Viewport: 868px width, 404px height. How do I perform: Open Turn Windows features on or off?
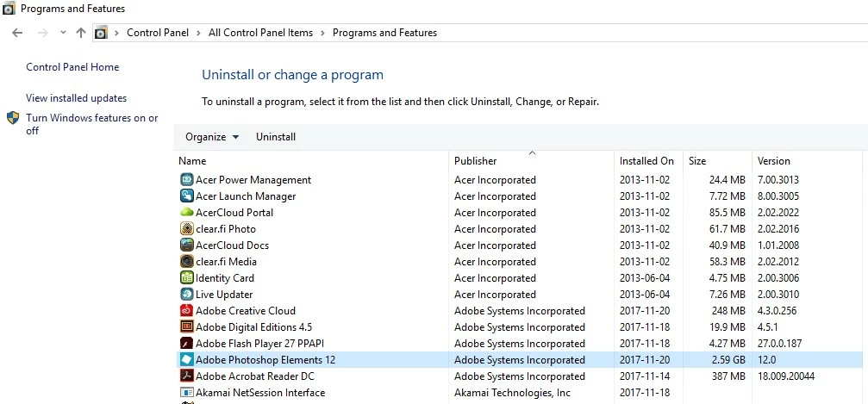92,125
